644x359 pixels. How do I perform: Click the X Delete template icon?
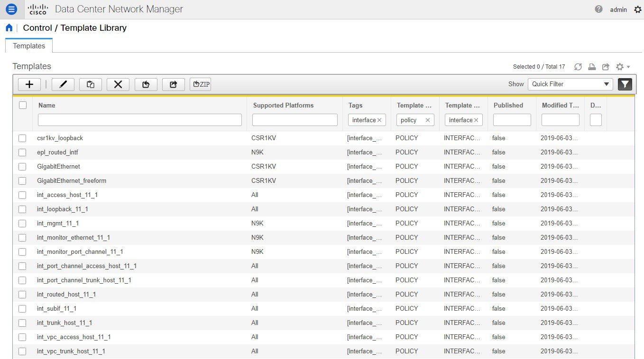[118, 84]
